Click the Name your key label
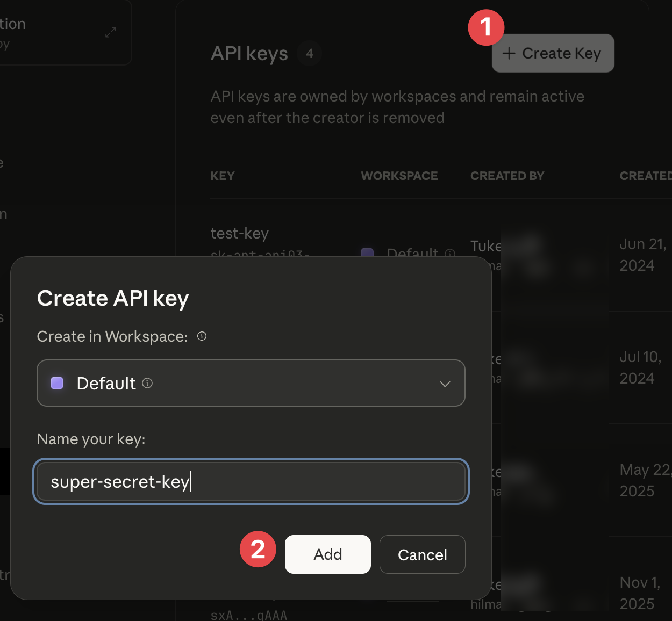This screenshot has width=672, height=621. click(91, 439)
